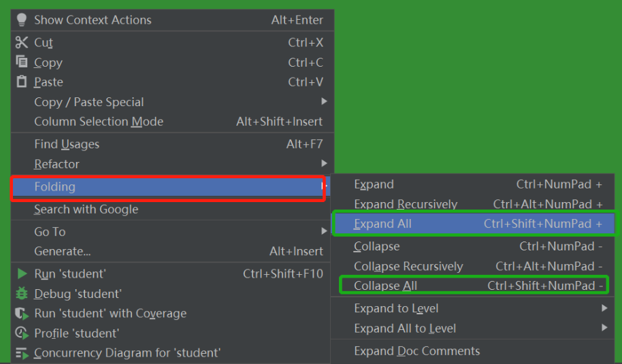The image size is (622, 364).
Task: Click the Concurrency Diagram icon
Action: click(x=22, y=353)
